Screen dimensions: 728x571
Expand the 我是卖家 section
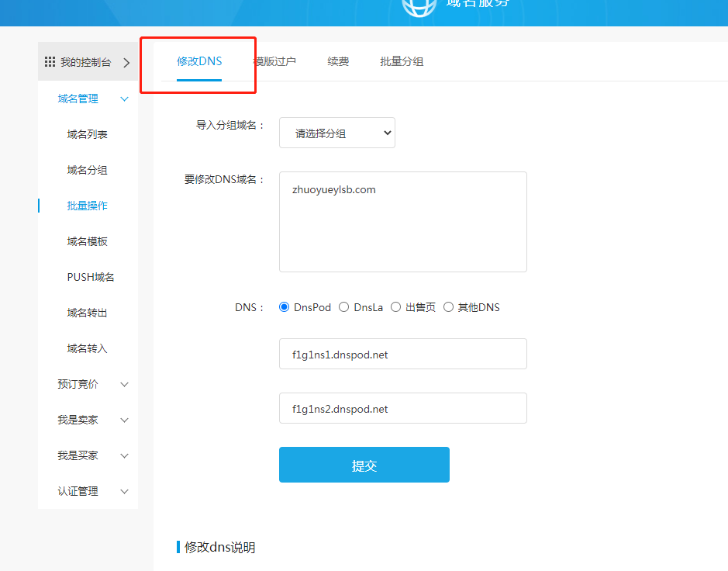[x=124, y=420]
